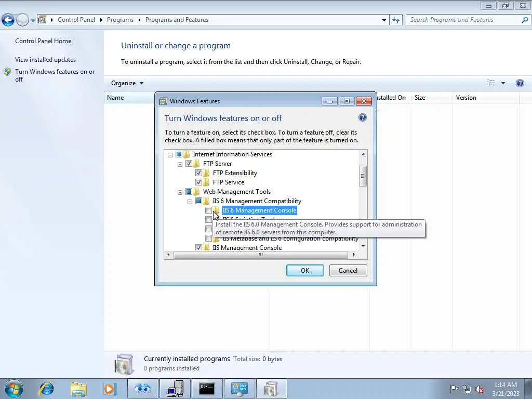The image size is (532, 399).
Task: Launch Windows Media Player from the taskbar
Action: 110,389
